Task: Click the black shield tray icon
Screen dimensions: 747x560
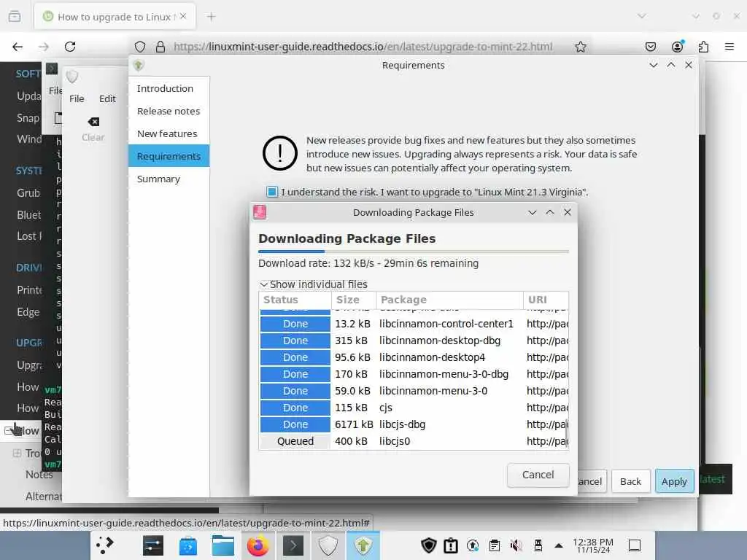Action: coord(429,545)
